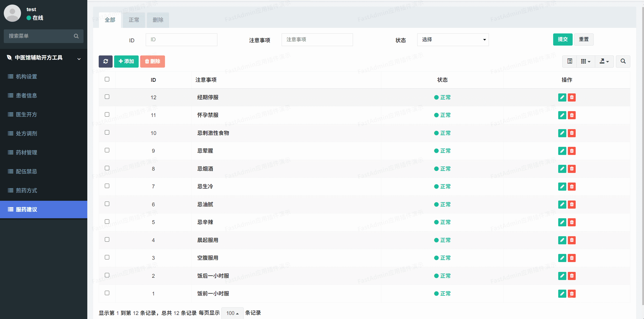Edit the 忌烟酒 row with pencil icon
The image size is (644, 319).
[562, 169]
